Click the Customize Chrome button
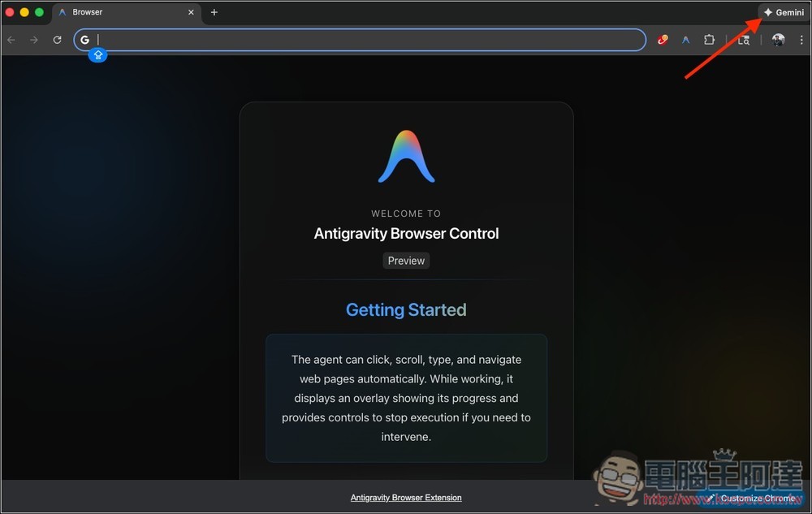Viewport: 812px width, 514px height. coord(751,498)
